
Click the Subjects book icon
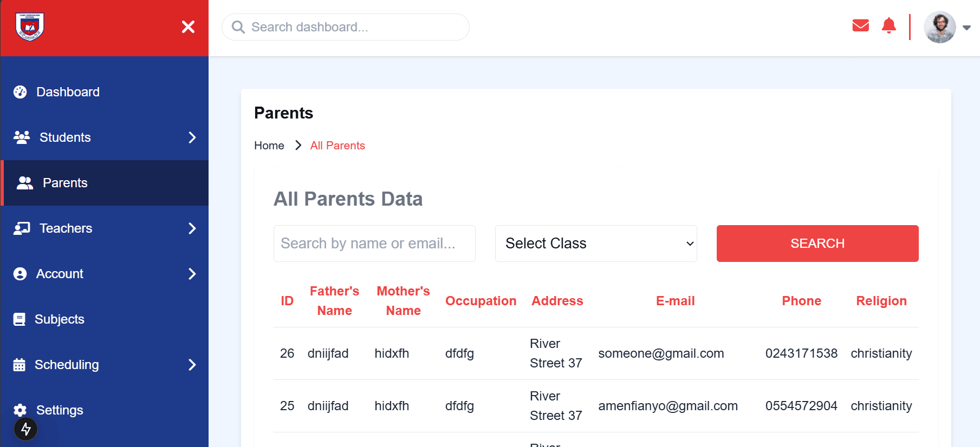(x=20, y=319)
